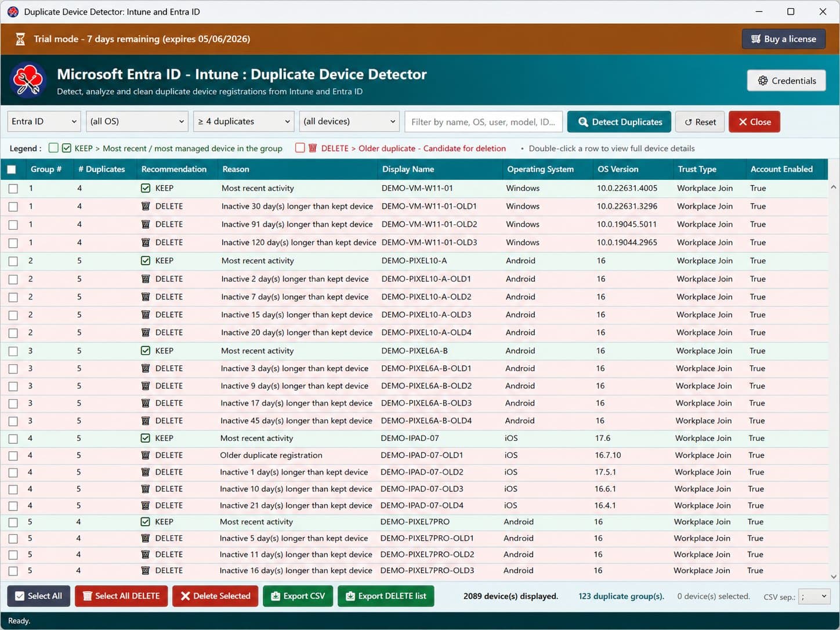Click the KEEP check icon for DEMO-IPAD-07
This screenshot has width=840, height=630.
146,439
